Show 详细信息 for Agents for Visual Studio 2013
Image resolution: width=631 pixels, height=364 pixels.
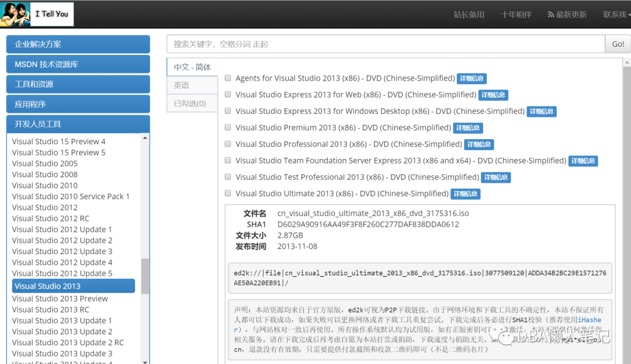[471, 78]
